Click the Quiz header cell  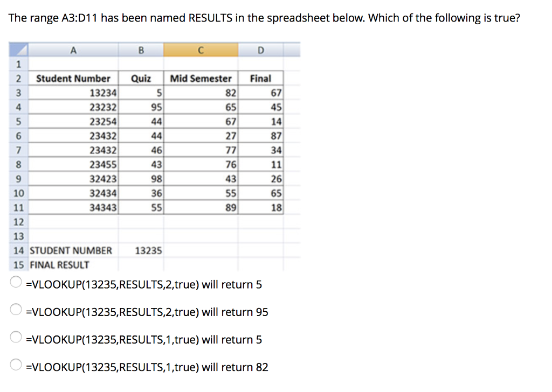[x=141, y=78]
